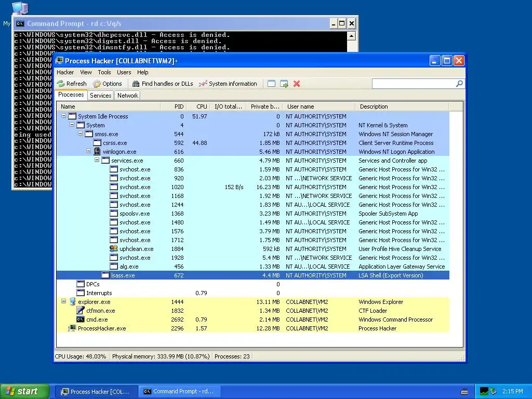Activate Command Prompt taskbar button

179,392
